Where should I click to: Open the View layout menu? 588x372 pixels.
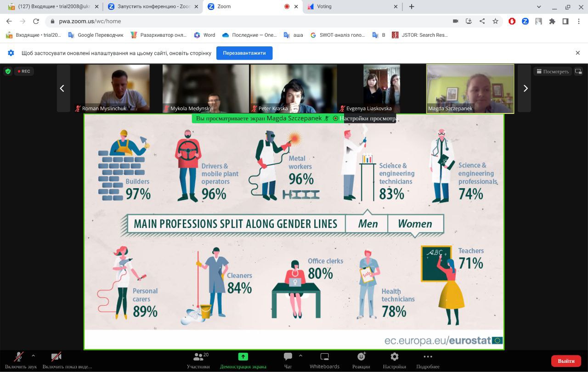(552, 71)
